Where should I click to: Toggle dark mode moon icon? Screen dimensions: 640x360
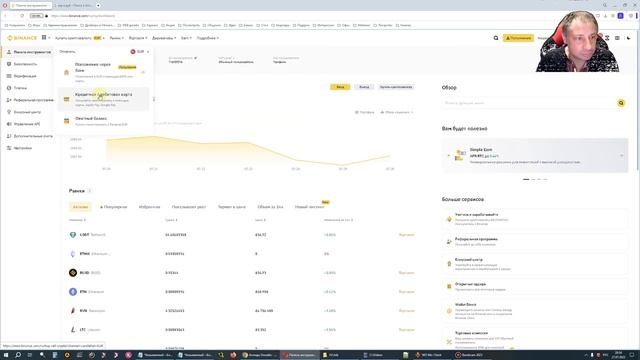(x=629, y=38)
